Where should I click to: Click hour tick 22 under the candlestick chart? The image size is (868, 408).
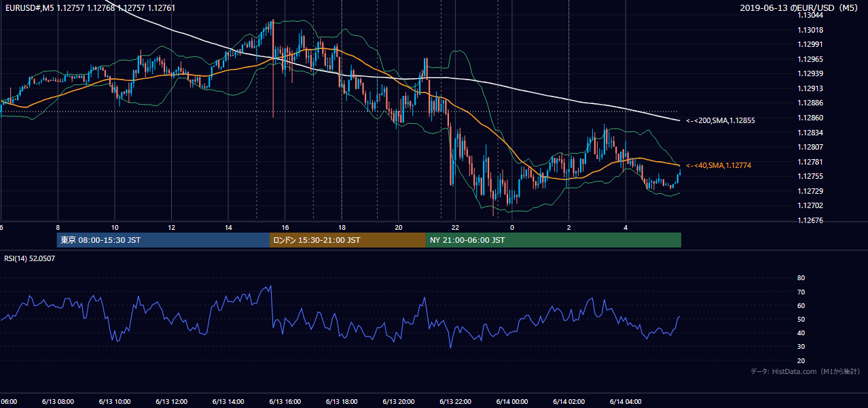click(455, 227)
